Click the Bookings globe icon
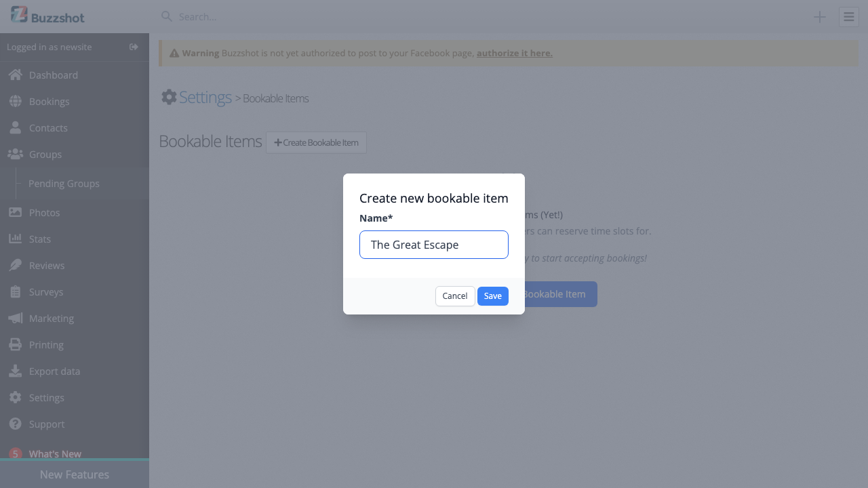 tap(15, 101)
